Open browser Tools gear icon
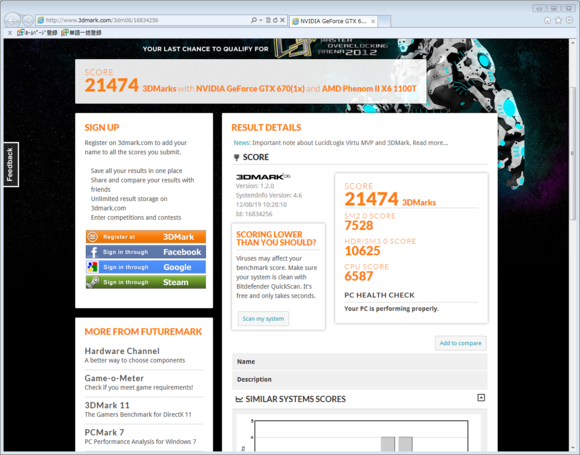Screen dimensions: 580x455 (x=570, y=20)
